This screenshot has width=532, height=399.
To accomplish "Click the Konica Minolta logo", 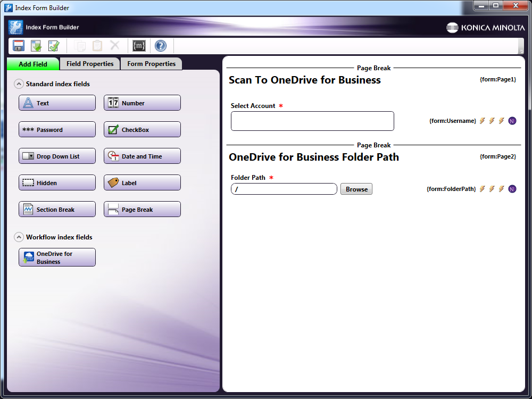I will [x=485, y=28].
